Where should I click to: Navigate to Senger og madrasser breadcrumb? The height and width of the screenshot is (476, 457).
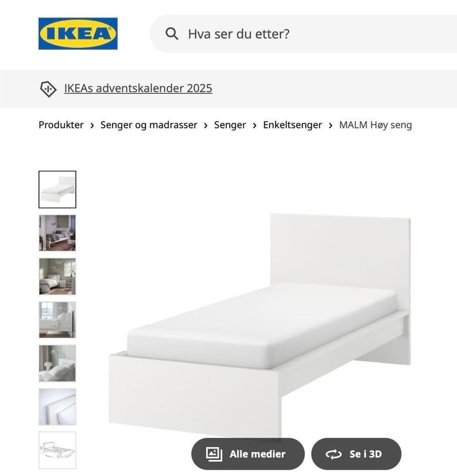(x=149, y=125)
